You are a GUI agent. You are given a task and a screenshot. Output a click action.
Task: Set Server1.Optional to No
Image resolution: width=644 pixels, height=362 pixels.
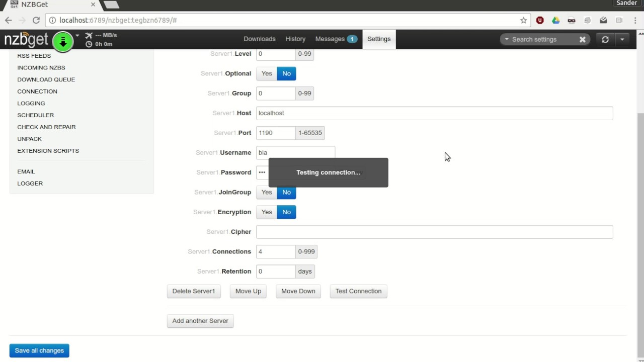click(x=286, y=73)
